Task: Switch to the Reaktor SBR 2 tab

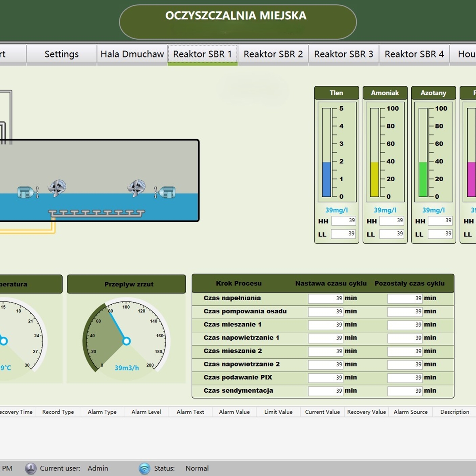Action: click(273, 54)
